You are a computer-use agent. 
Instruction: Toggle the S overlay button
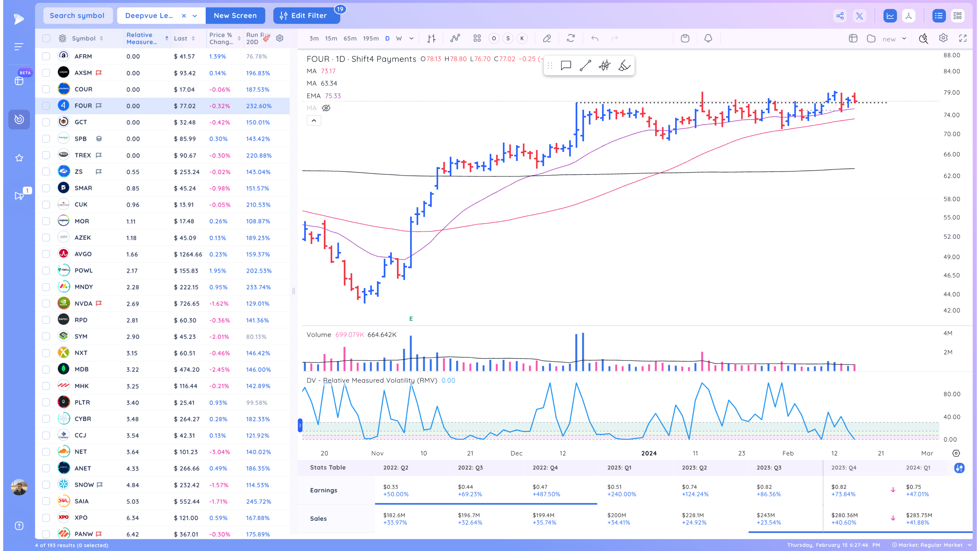click(508, 38)
